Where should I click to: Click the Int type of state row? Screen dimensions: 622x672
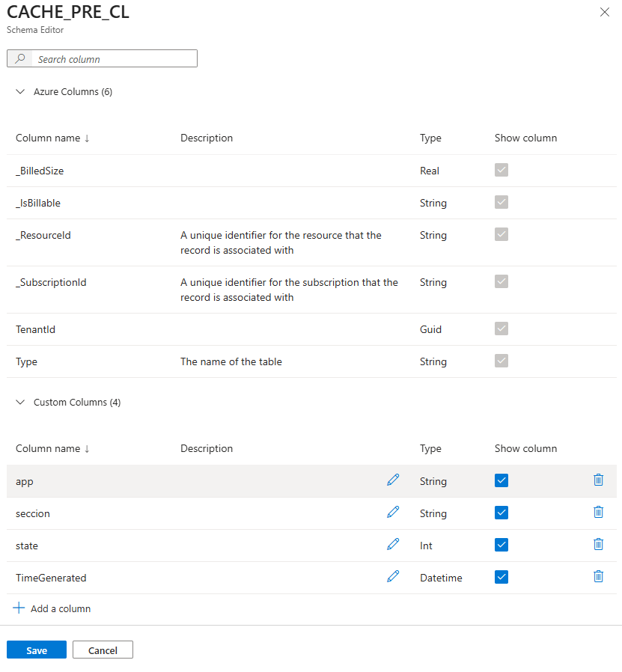(426, 546)
